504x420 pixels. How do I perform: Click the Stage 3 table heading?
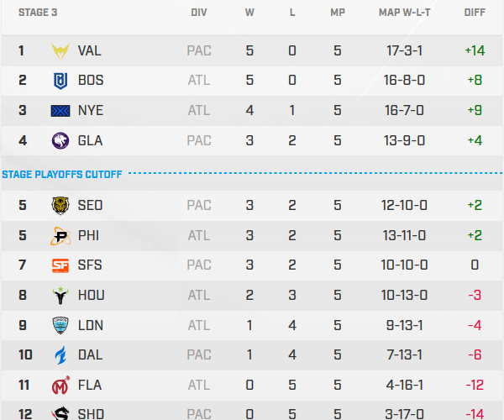pyautogui.click(x=39, y=13)
